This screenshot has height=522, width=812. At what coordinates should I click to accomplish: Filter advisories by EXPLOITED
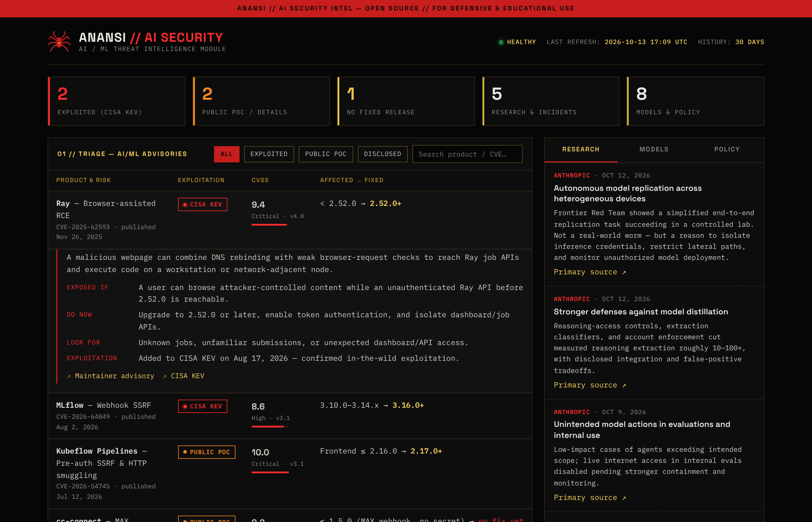point(269,154)
